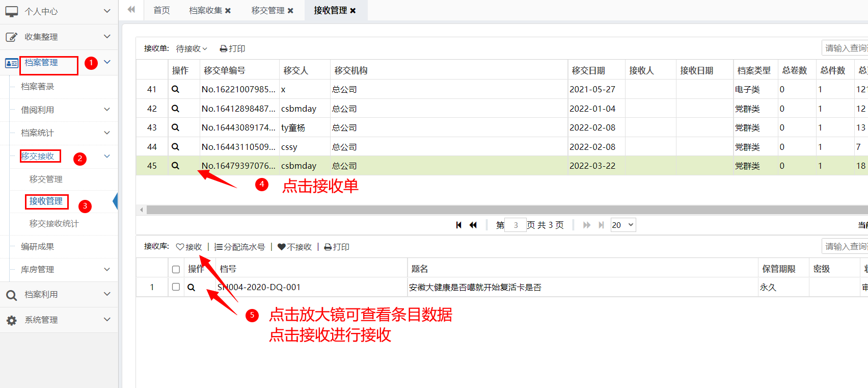Viewport: 868px width, 388px height.
Task: Collapse sidebar with double-arrow icon
Action: (131, 10)
